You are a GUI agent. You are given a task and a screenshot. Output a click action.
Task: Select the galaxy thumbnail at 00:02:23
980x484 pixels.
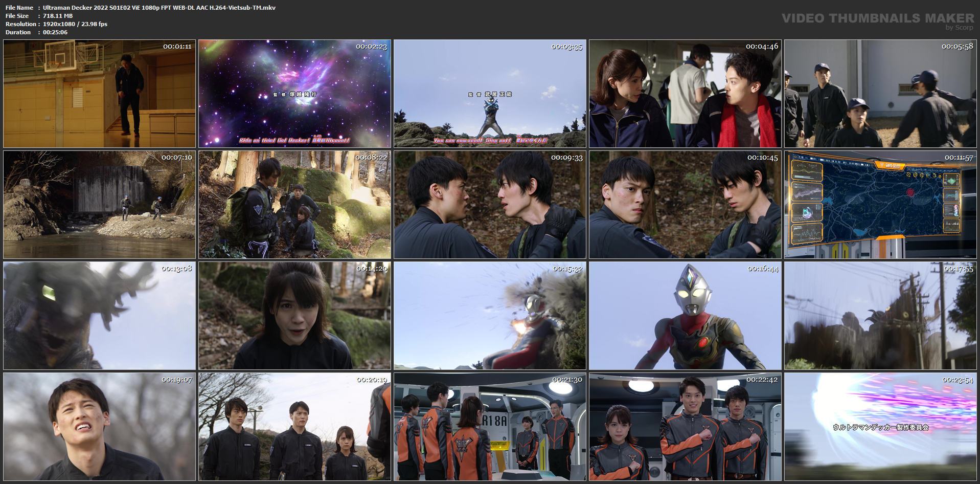point(295,94)
